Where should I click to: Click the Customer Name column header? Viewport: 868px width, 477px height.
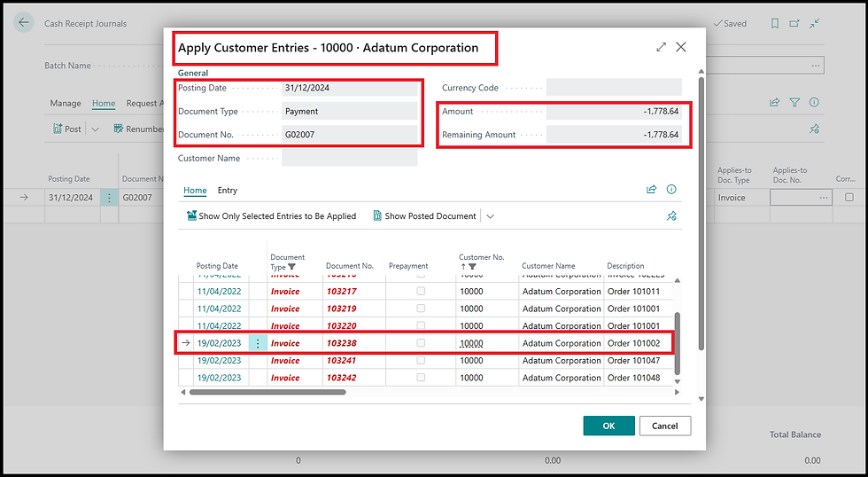click(548, 266)
